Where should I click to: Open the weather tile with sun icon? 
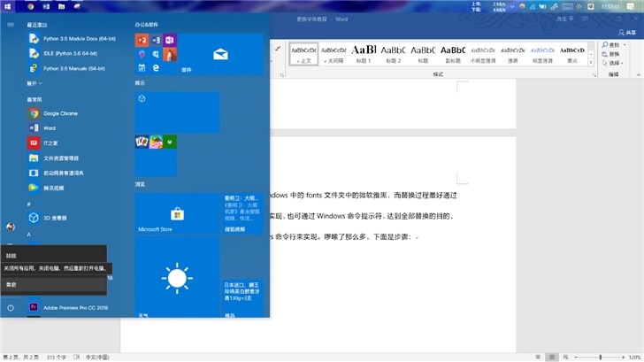(x=177, y=276)
